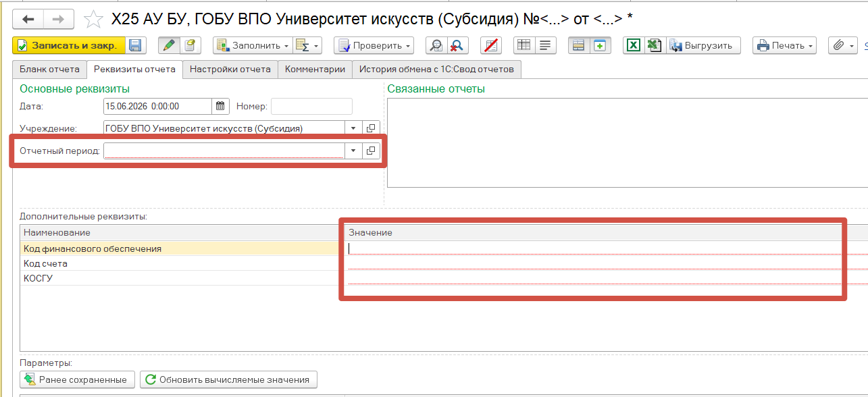Open the sigma calculation dropdown
Screen dimensions: 868x397
(307, 45)
